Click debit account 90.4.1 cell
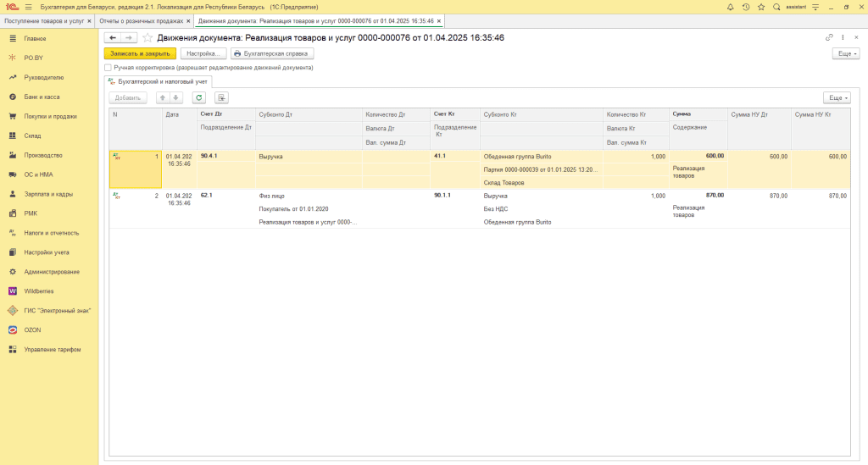Image resolution: width=868 pixels, height=465 pixels. (x=225, y=157)
